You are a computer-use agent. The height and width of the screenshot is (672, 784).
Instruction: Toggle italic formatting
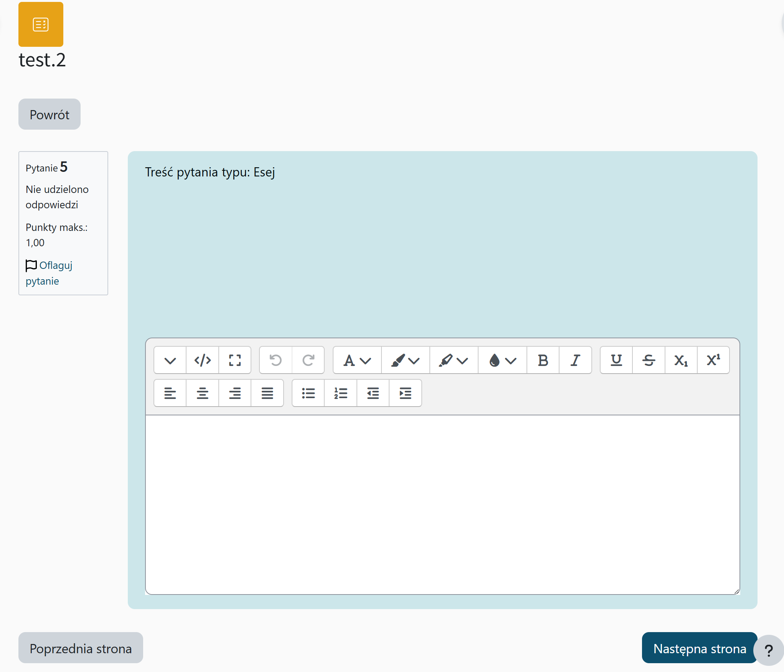pos(575,360)
